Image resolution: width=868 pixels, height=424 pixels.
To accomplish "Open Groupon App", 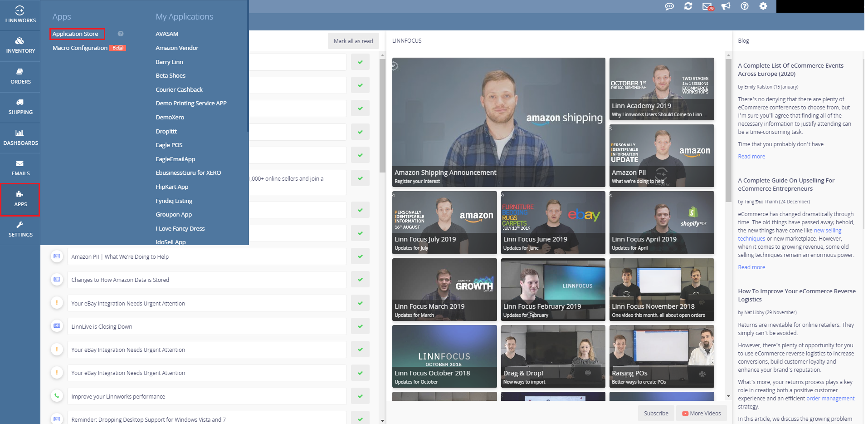I will [x=174, y=214].
